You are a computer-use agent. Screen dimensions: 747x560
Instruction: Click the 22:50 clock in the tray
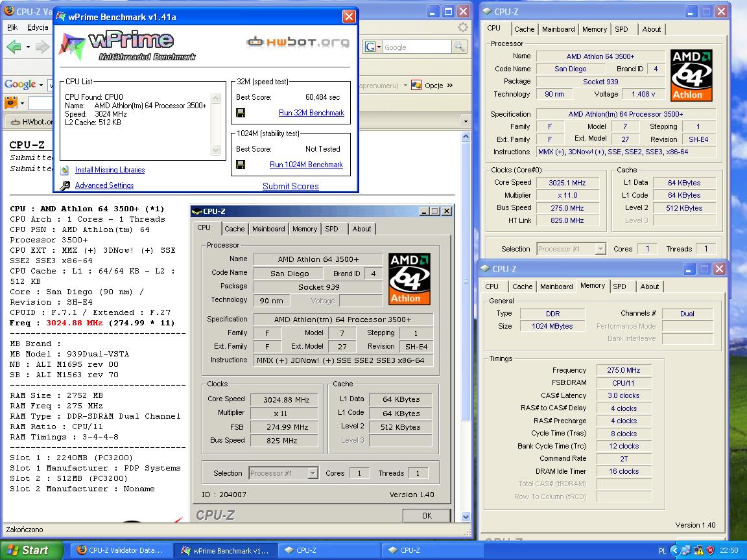(x=729, y=550)
